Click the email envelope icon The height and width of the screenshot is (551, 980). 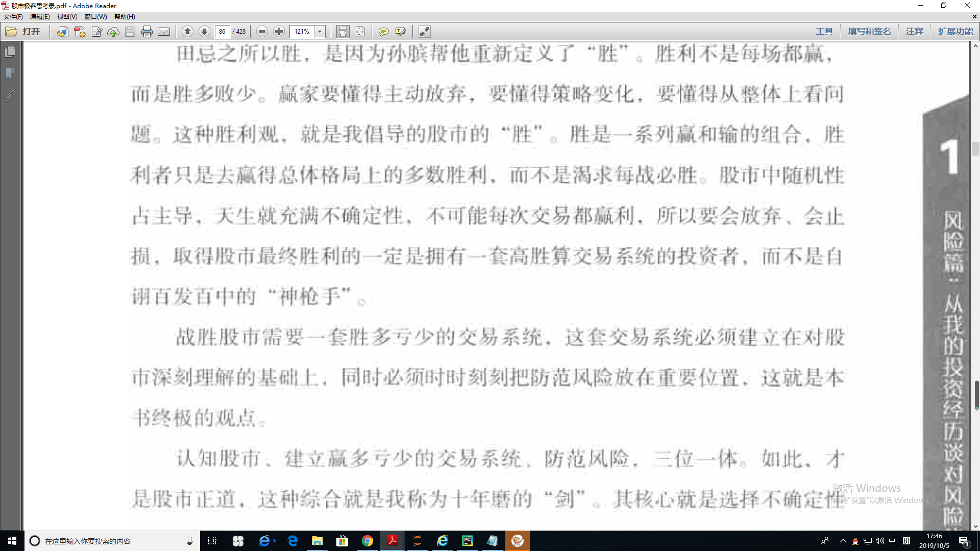164,32
